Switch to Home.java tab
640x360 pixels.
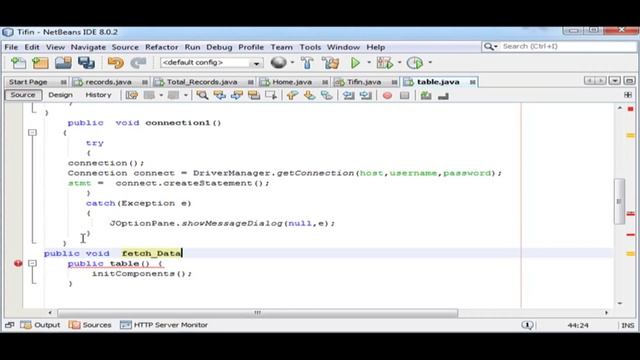click(x=292, y=82)
